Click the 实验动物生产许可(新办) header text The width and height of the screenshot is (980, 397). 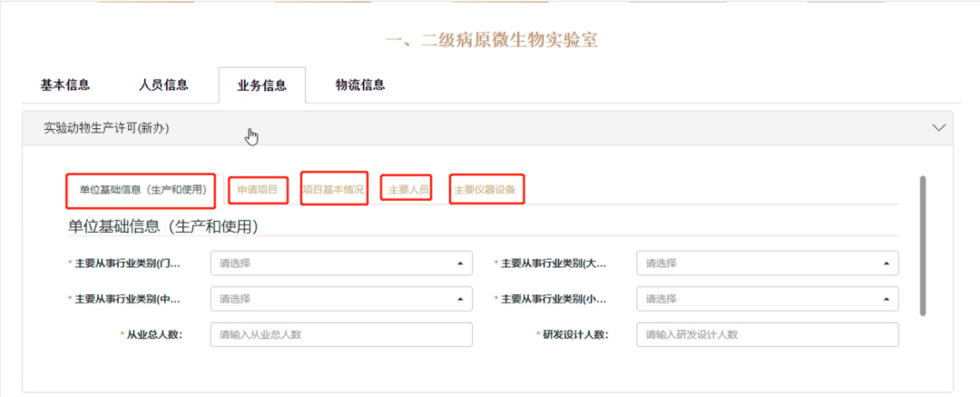[106, 128]
